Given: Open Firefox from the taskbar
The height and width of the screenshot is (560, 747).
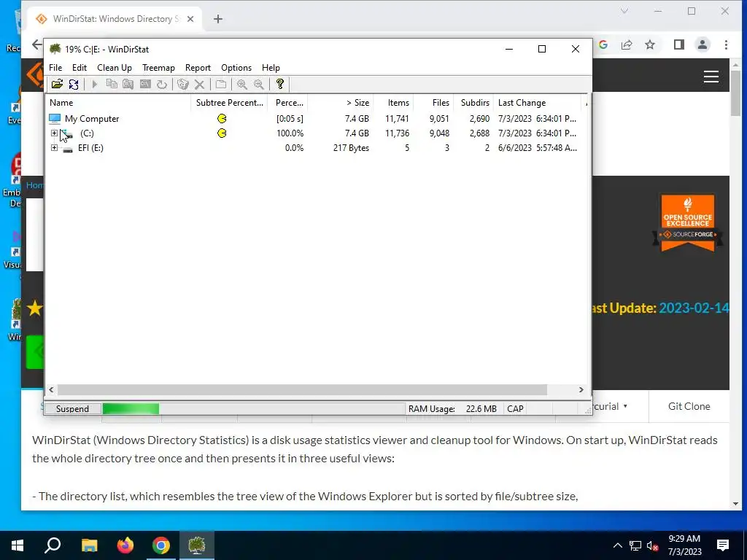Looking at the screenshot, I should 125,545.
